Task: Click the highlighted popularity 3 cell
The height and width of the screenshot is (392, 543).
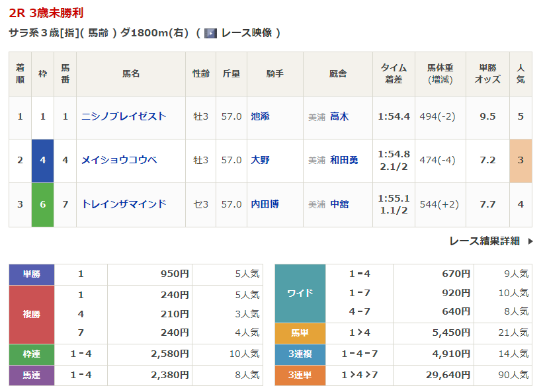Action: coord(521,161)
